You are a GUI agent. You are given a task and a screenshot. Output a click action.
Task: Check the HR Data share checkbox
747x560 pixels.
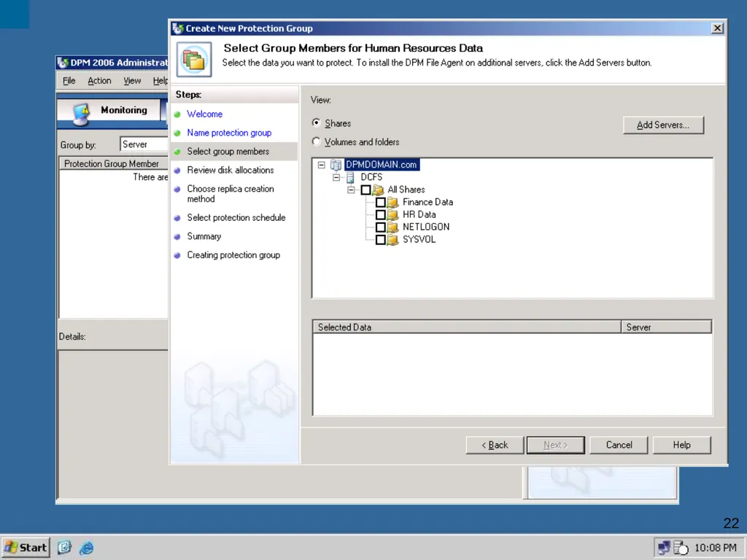point(380,215)
